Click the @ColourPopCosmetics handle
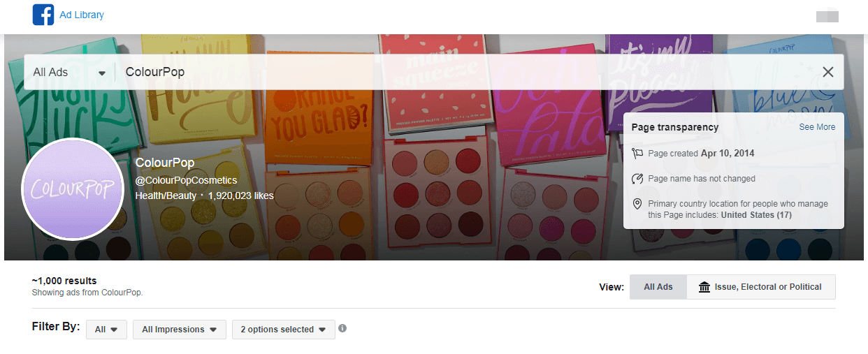The width and height of the screenshot is (868, 354). click(x=186, y=180)
